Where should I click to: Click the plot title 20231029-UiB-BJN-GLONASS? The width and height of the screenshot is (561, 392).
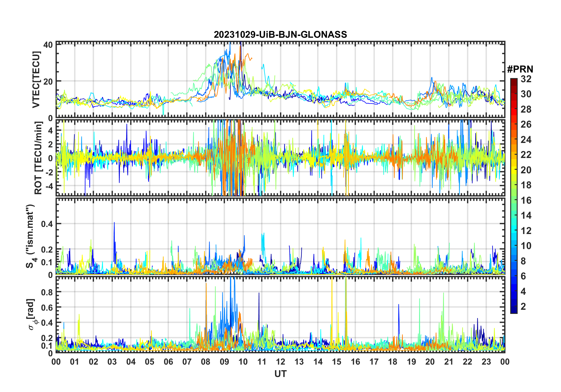pos(280,34)
